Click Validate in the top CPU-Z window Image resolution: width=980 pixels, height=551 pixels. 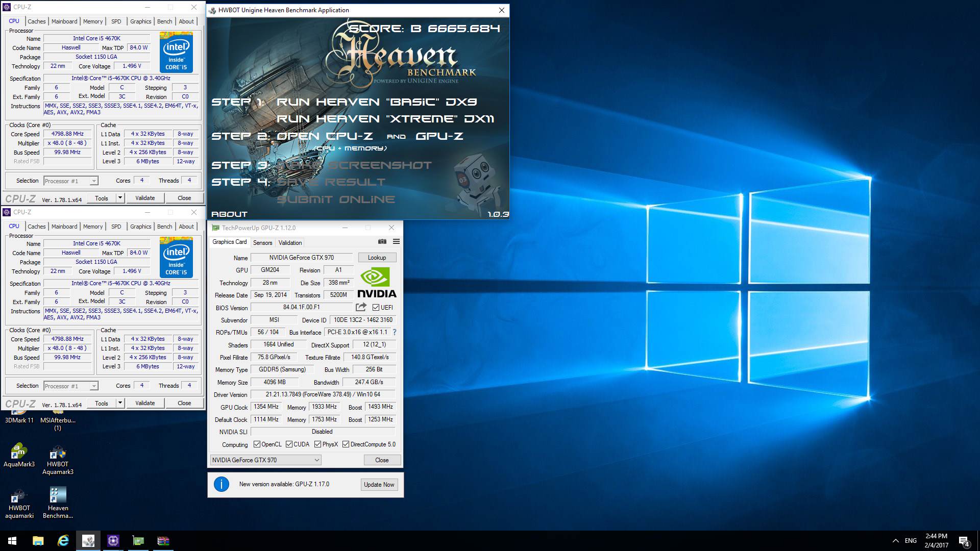145,198
